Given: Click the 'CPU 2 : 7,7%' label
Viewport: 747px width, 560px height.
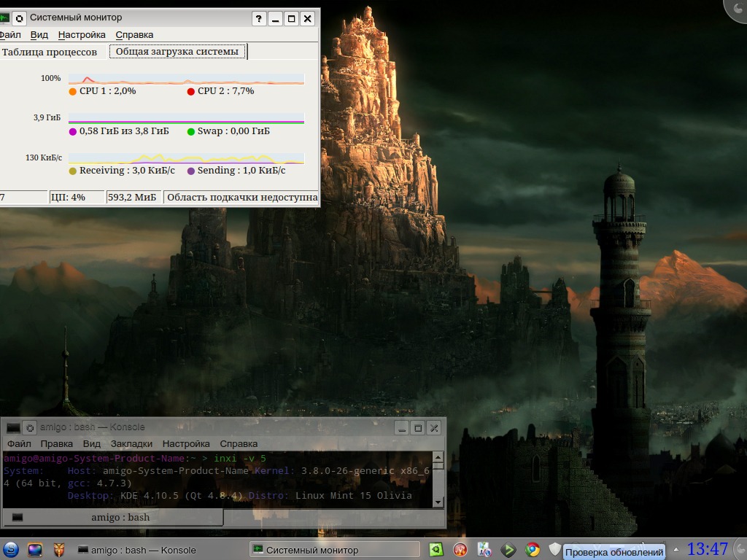Looking at the screenshot, I should point(226,91).
